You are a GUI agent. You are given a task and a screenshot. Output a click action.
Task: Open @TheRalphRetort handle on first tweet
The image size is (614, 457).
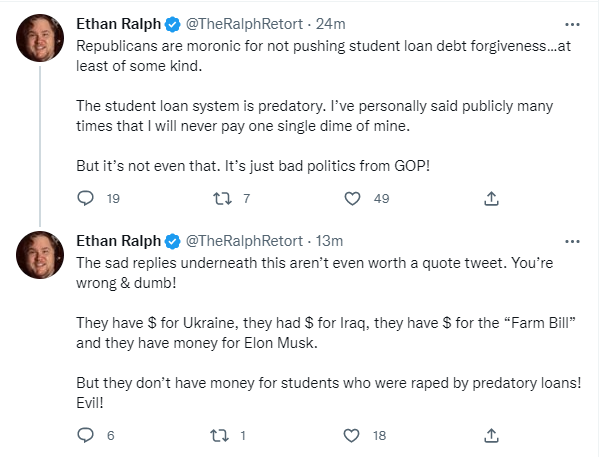point(244,24)
